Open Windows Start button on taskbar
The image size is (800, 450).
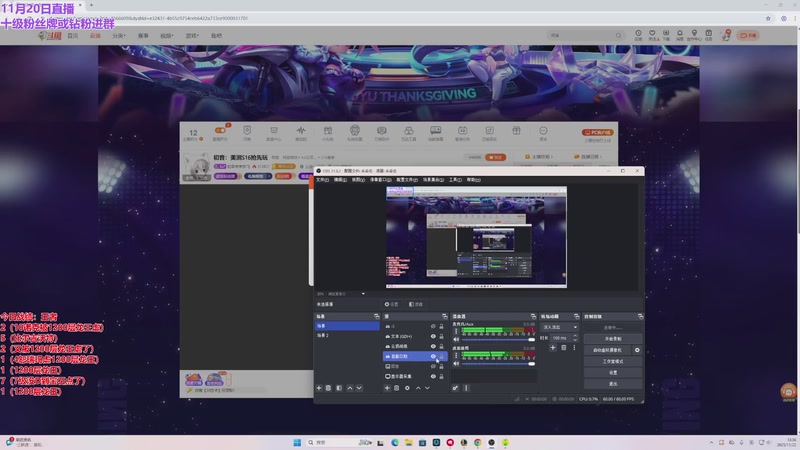point(297,442)
